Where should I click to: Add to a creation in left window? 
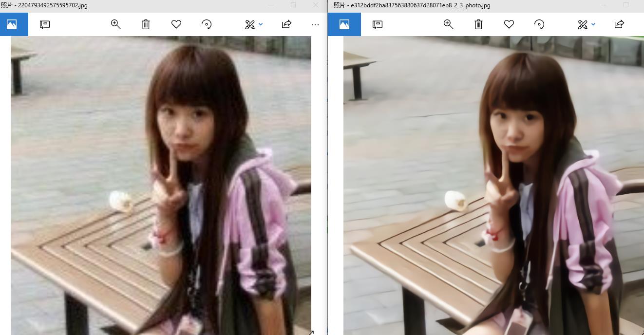(45, 24)
